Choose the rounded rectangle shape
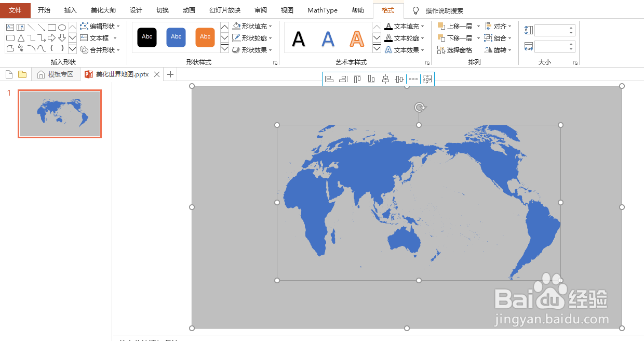Image resolution: width=644 pixels, height=341 pixels. [x=10, y=38]
